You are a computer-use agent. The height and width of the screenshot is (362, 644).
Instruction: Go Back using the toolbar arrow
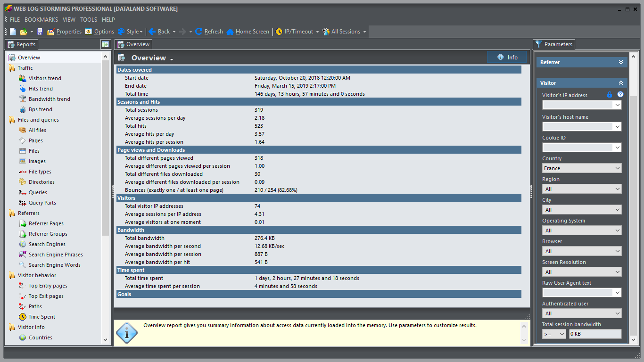(159, 32)
